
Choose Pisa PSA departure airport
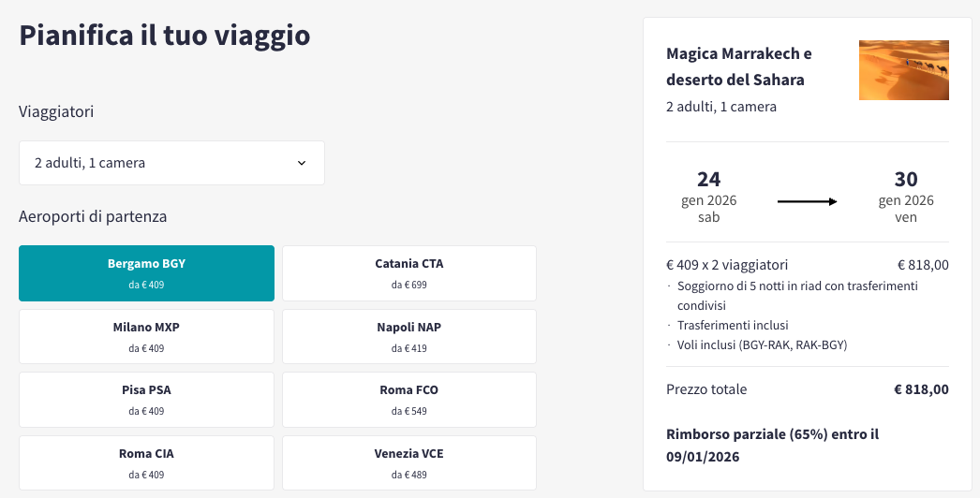pyautogui.click(x=147, y=400)
